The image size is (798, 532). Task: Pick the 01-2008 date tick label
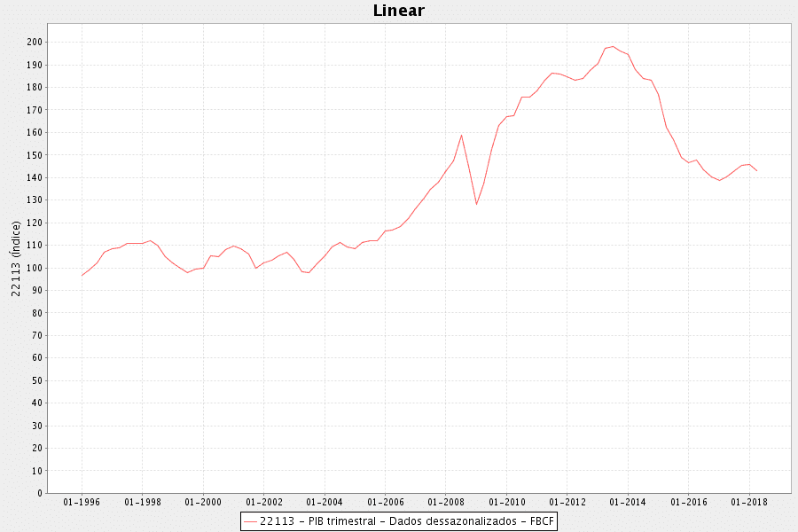(446, 502)
